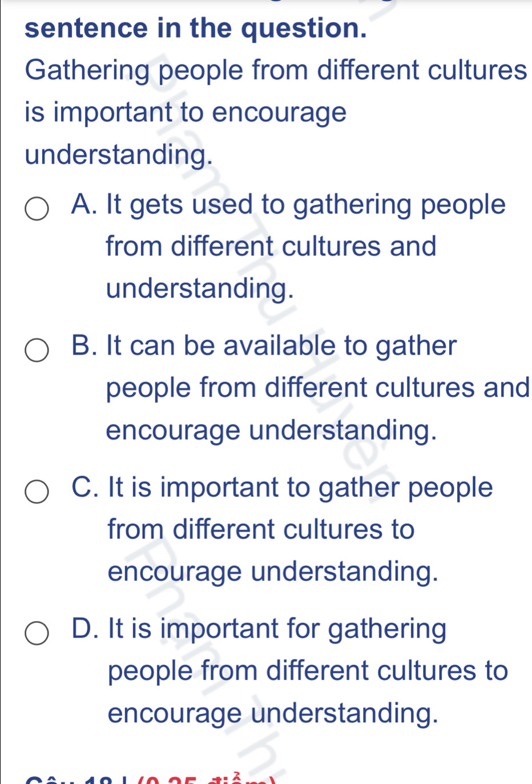Click 'from different cultures and' in option A
Image resolution: width=532 pixels, height=784 pixels.
[271, 247]
